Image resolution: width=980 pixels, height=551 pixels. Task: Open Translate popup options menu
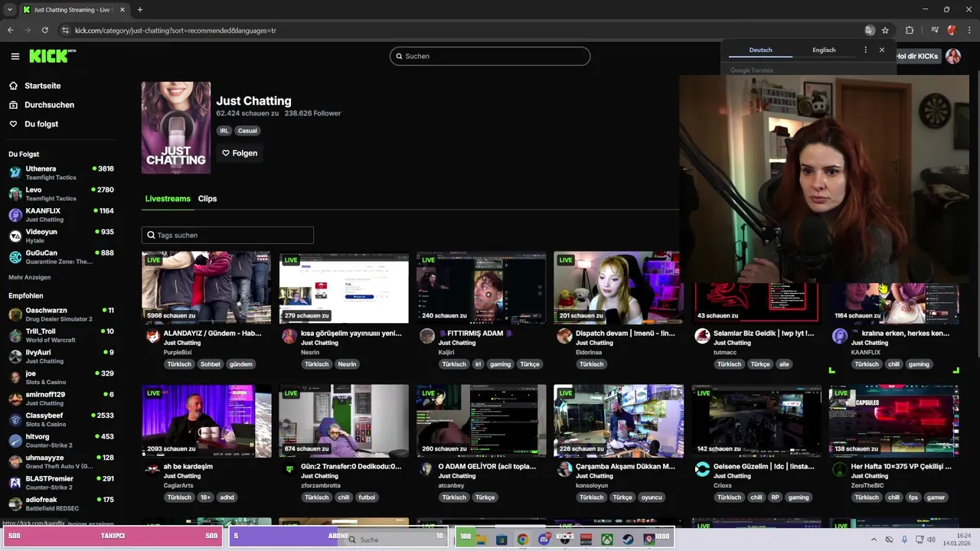pos(866,50)
